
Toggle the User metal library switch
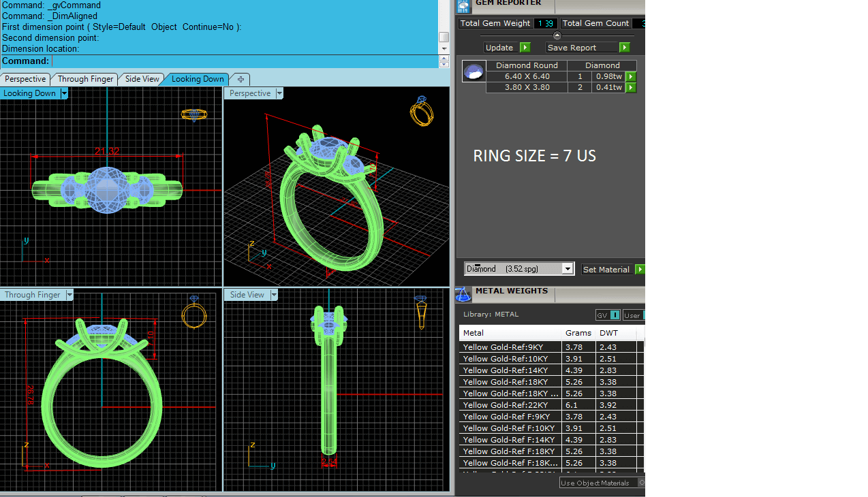point(643,315)
